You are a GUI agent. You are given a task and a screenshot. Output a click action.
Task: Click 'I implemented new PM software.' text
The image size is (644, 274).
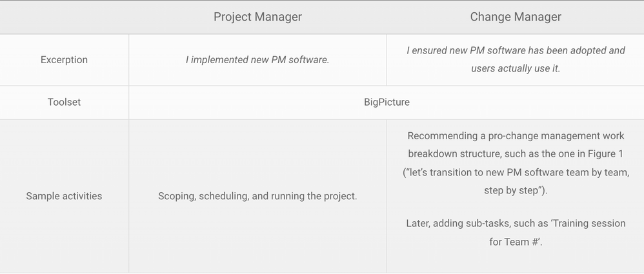[257, 60]
